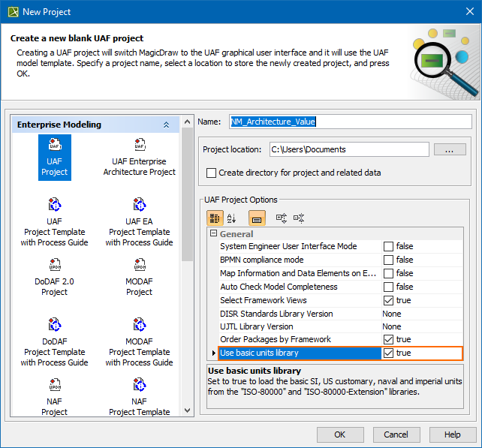This screenshot has height=448, width=482.
Task: Enable BPMN compliance mode checkbox
Action: (x=388, y=260)
